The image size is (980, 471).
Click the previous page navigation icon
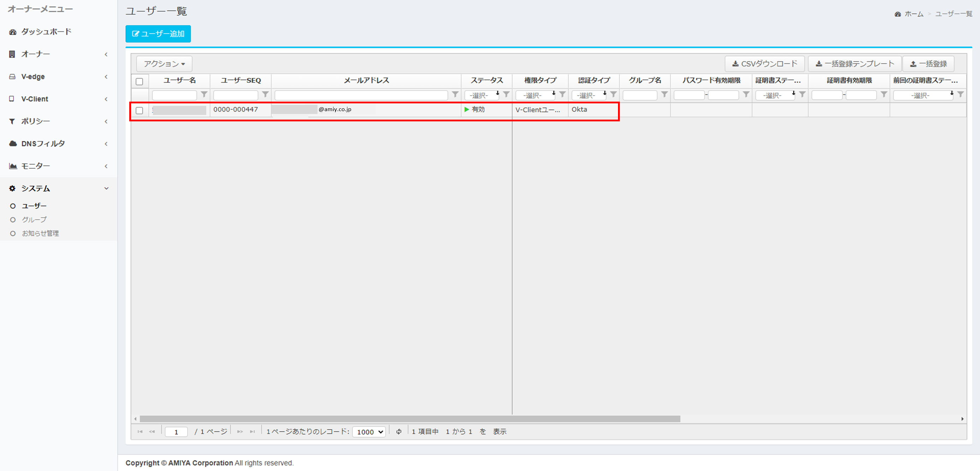click(152, 431)
